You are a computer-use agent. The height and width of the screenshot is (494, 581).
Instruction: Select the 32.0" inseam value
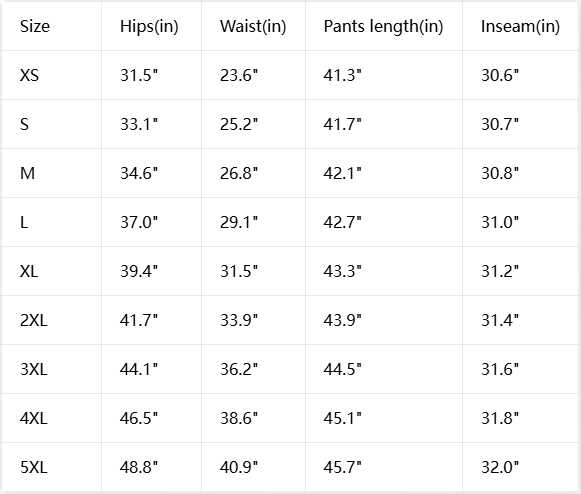500,467
